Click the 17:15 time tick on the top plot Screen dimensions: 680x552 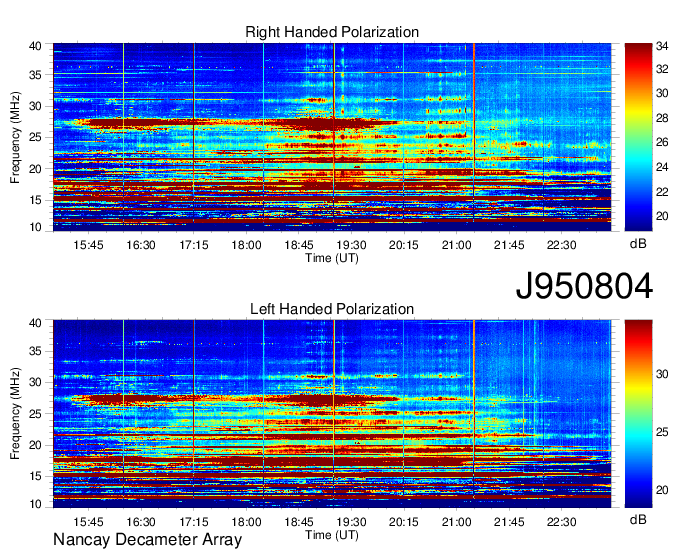[194, 245]
